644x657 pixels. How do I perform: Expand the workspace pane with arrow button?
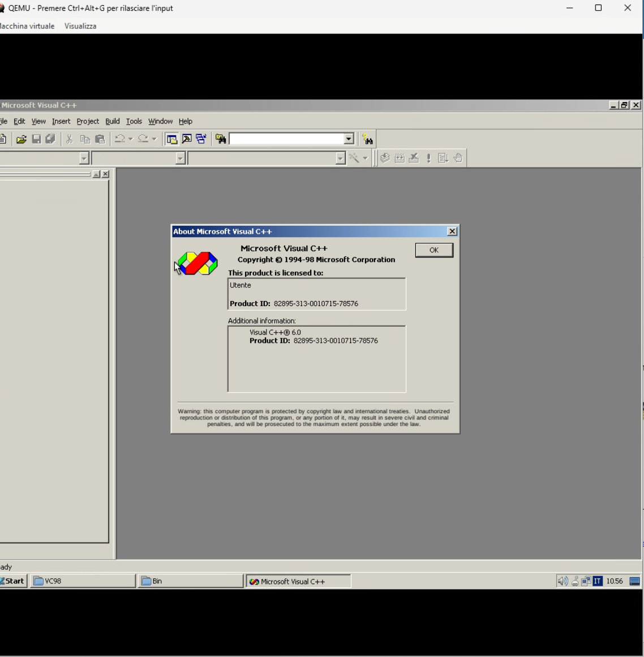click(96, 174)
